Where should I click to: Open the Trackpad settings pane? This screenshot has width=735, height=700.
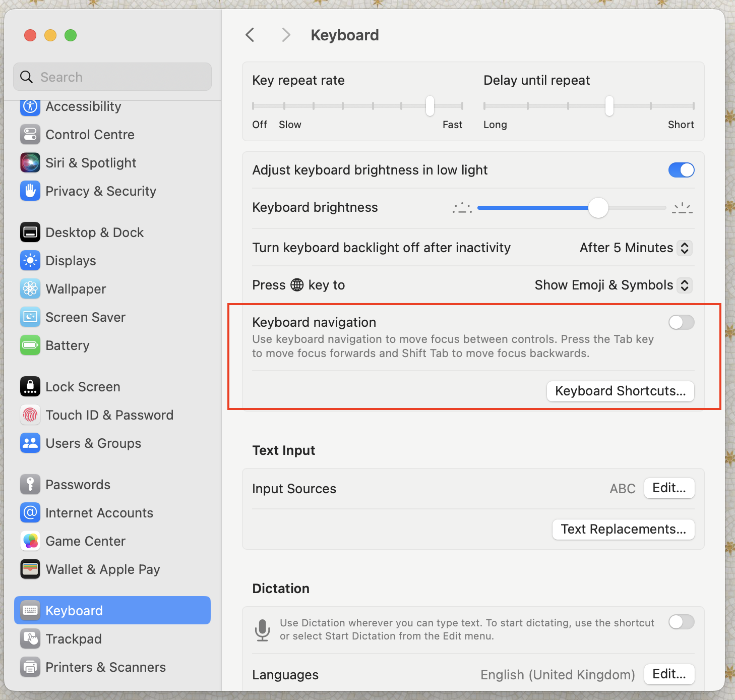[112, 639]
